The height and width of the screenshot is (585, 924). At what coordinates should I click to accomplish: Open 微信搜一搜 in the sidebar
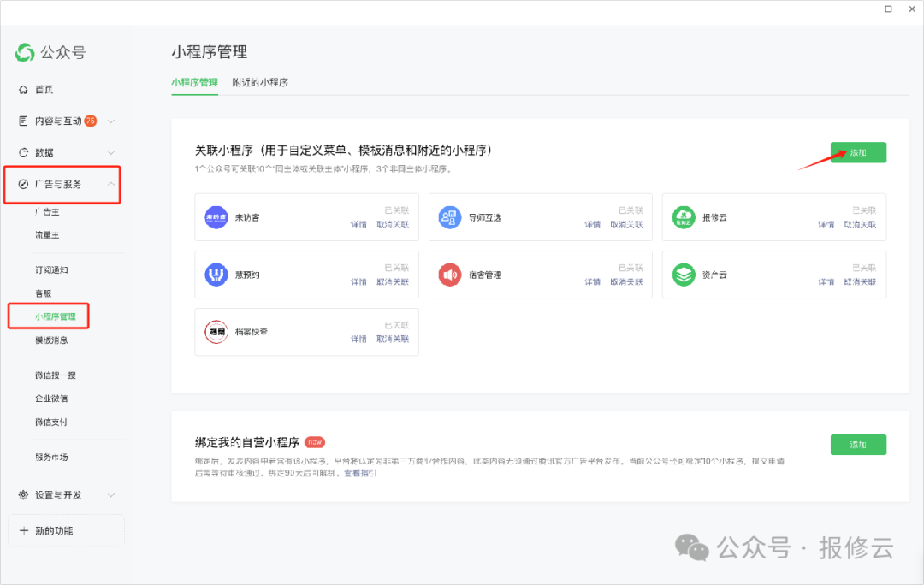56,375
